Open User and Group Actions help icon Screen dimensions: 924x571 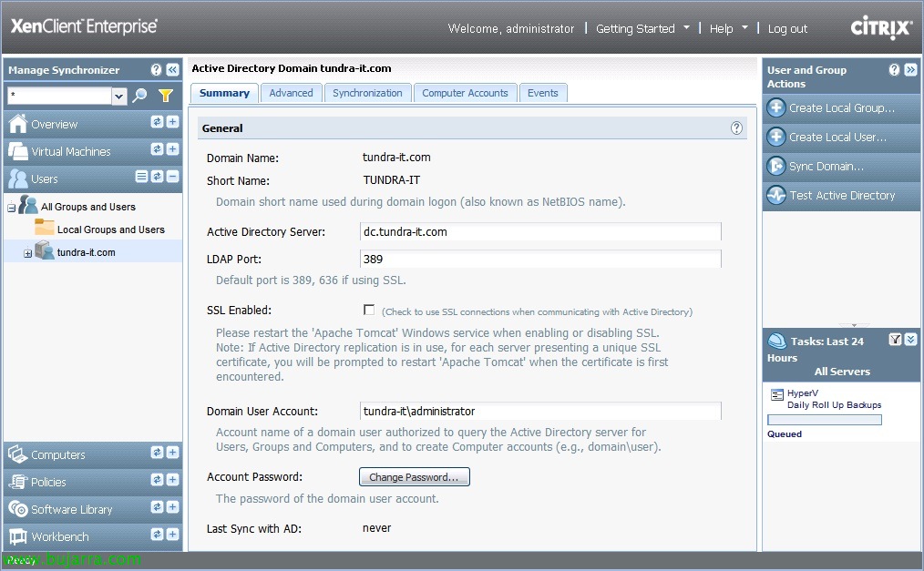coord(895,70)
